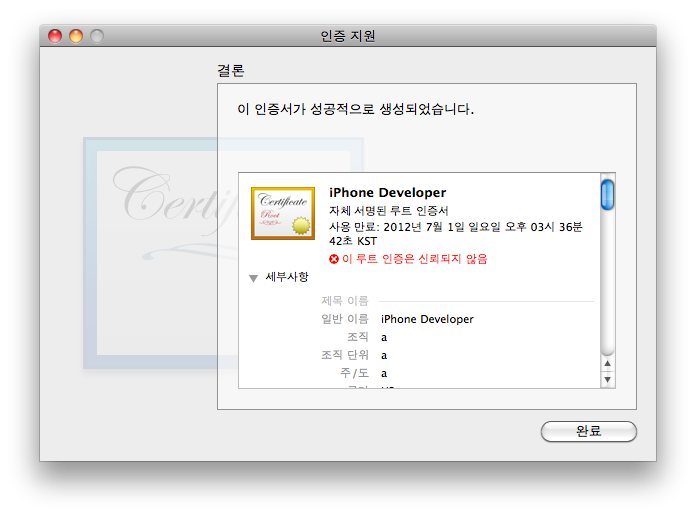Click the 일반 이름 value iPhone Developer
This screenshot has width=696, height=516.
(427, 319)
